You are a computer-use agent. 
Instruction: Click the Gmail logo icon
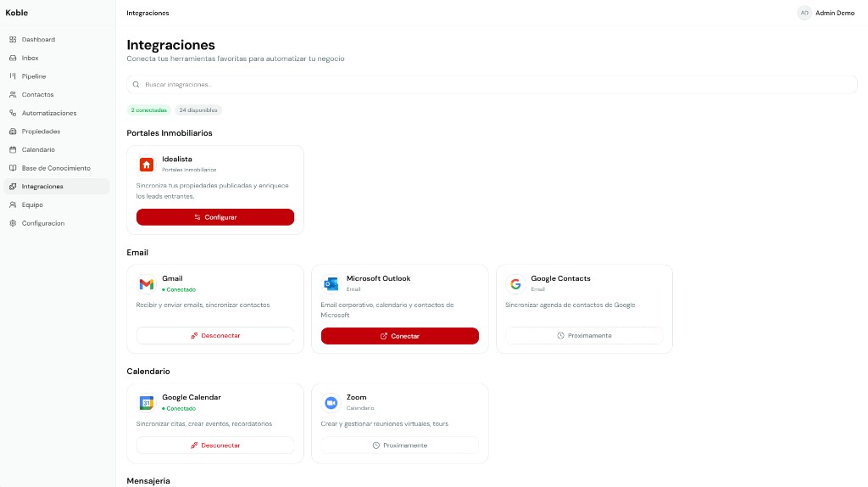pos(147,283)
